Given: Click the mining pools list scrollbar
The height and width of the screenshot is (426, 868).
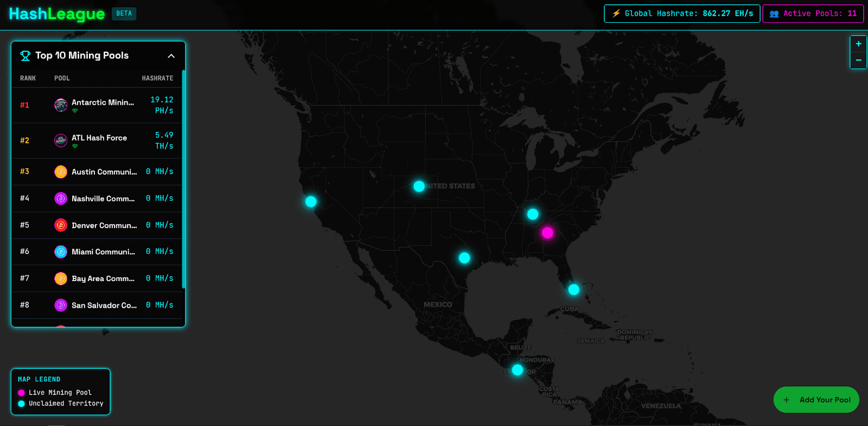Looking at the screenshot, I should pyautogui.click(x=184, y=179).
